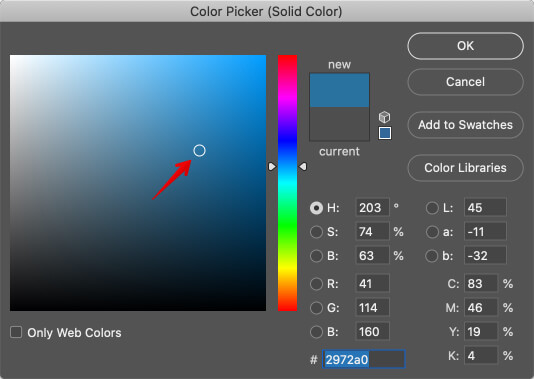Click the web-safe color cube warning icon
This screenshot has height=379, width=534.
click(x=384, y=117)
